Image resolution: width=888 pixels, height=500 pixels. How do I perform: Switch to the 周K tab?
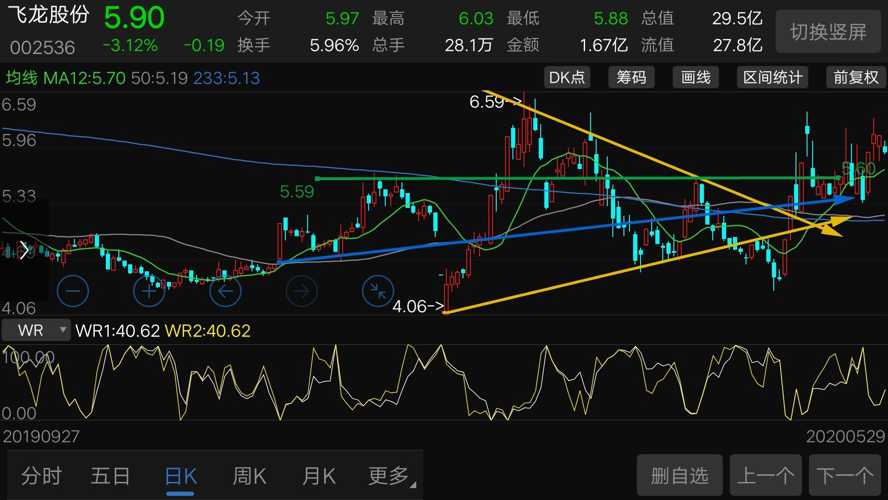[x=250, y=476]
